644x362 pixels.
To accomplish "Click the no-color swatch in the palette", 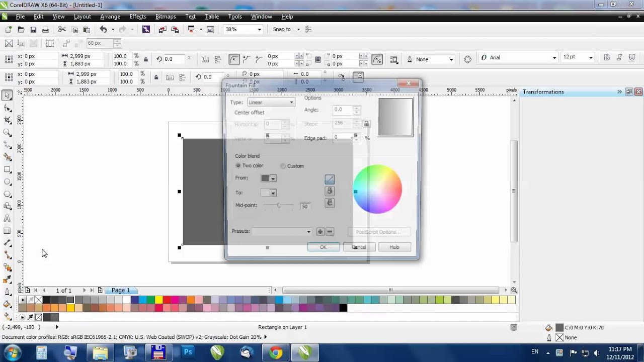I will [38, 300].
